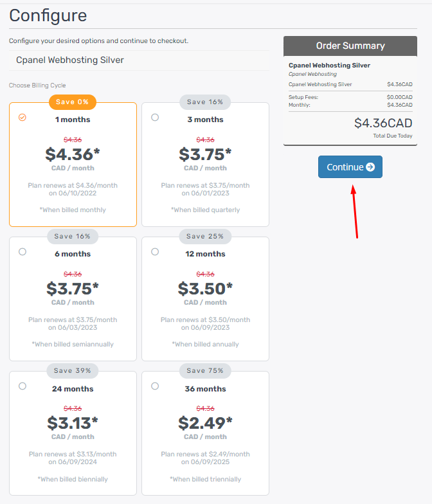
Task: Click '*When billed annually' text
Action: [x=206, y=345]
